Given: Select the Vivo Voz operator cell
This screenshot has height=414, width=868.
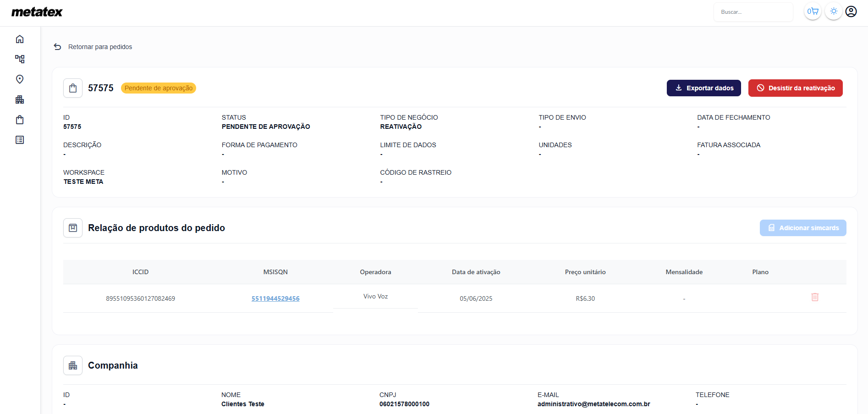Looking at the screenshot, I should click(376, 297).
